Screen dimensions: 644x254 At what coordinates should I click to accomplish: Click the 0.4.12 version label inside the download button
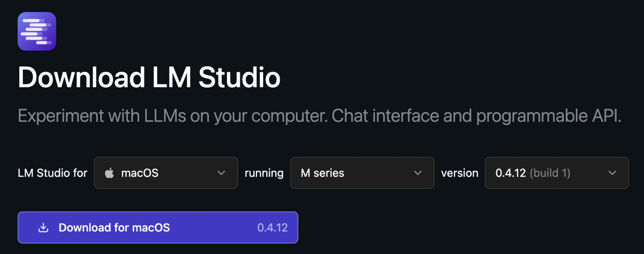(x=272, y=227)
